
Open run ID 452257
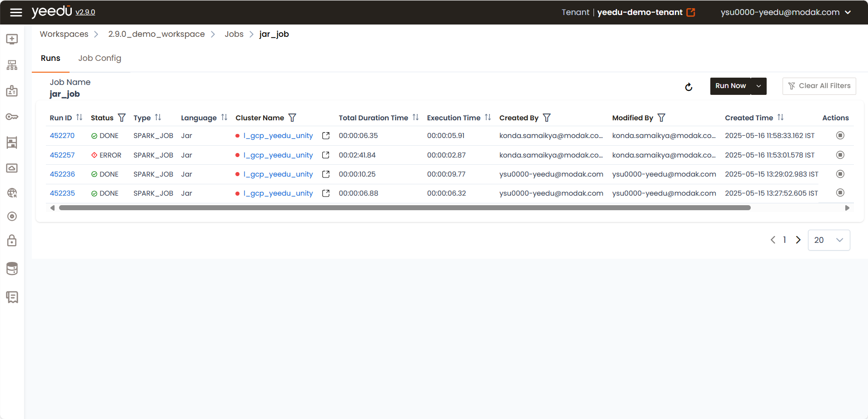click(x=62, y=155)
